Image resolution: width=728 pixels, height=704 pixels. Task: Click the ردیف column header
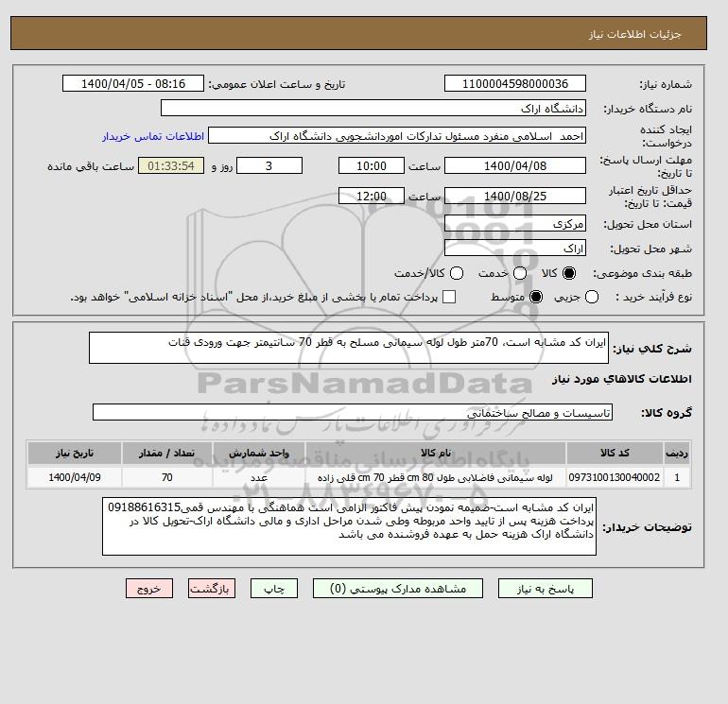(x=677, y=453)
